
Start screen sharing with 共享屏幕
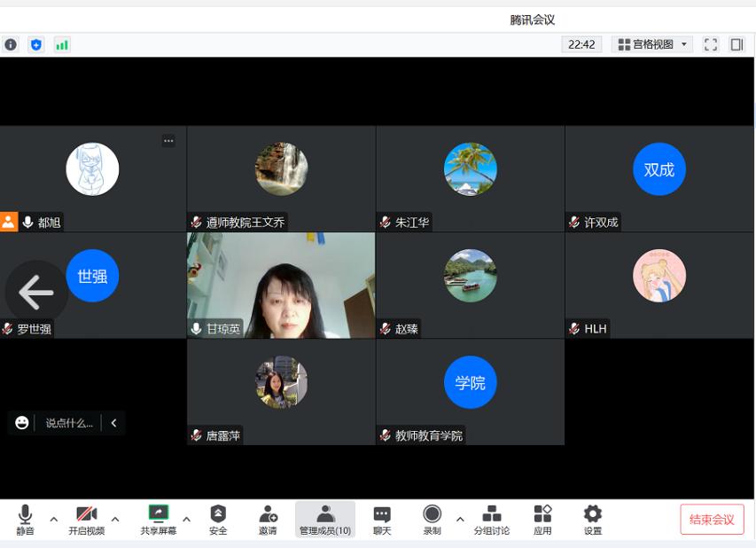coord(158,520)
